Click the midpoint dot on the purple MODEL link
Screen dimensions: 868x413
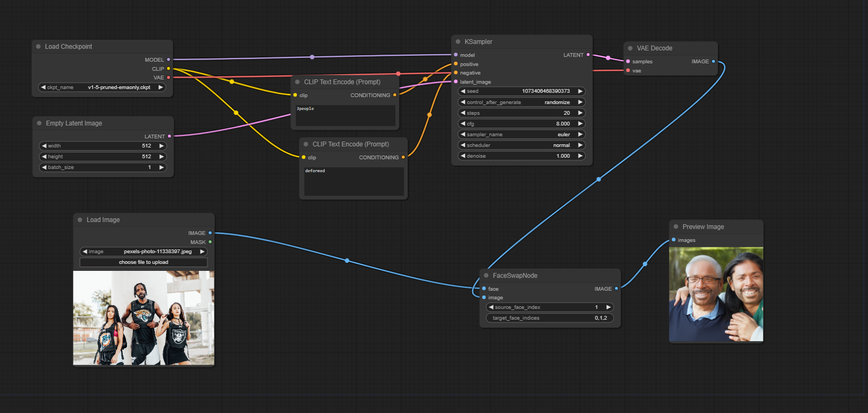312,57
